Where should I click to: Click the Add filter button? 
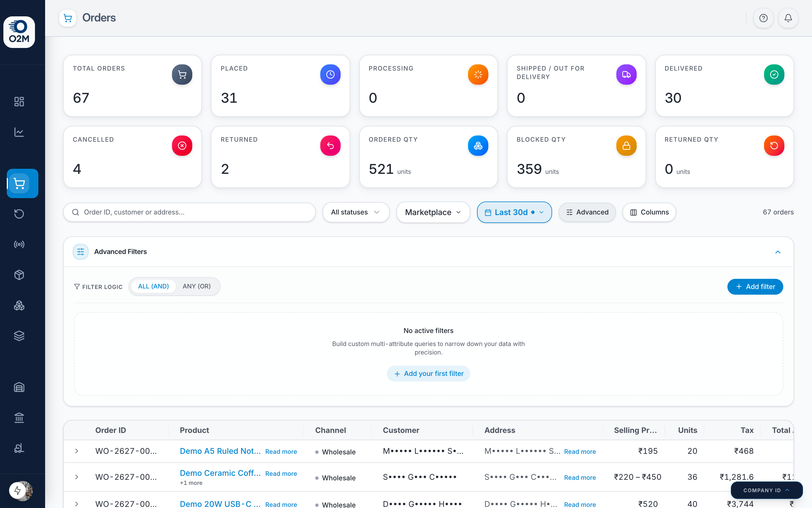755,286
